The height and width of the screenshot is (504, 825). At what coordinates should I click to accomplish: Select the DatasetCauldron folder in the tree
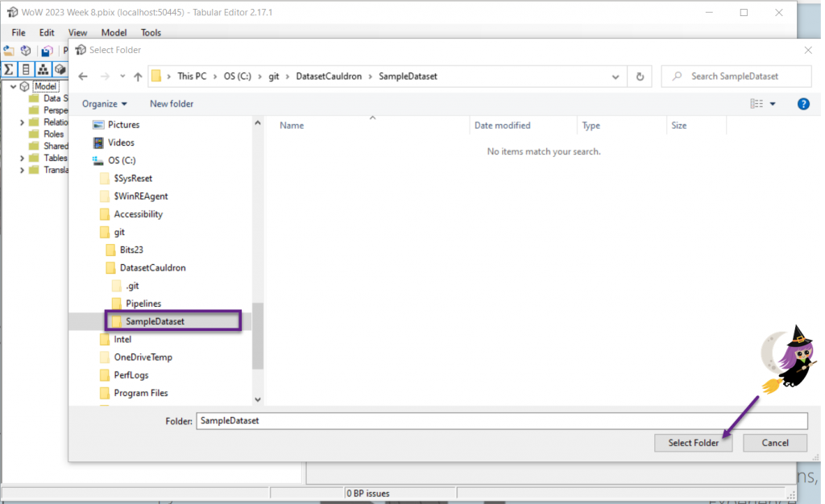pyautogui.click(x=152, y=267)
